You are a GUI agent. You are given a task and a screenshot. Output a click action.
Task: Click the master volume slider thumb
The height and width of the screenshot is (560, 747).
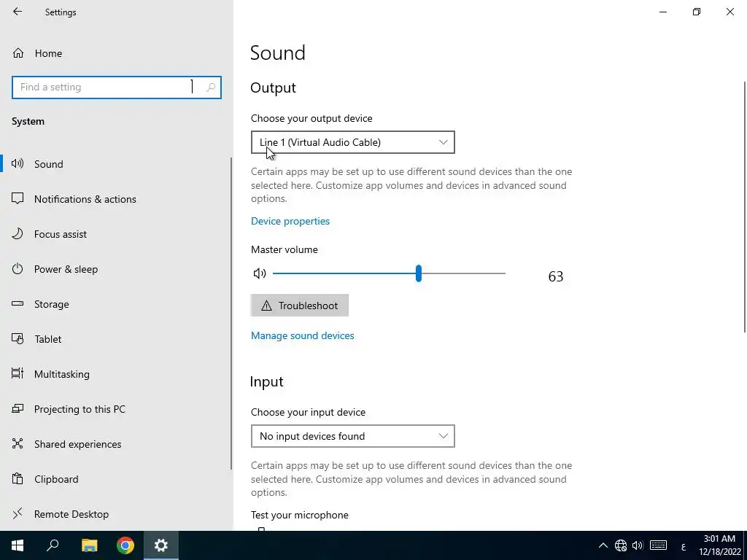click(418, 273)
